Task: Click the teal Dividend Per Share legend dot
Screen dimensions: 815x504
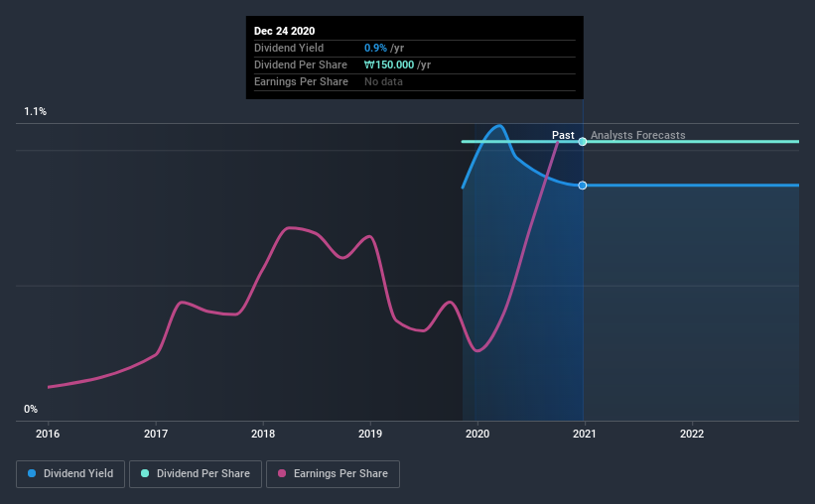Action: click(145, 473)
